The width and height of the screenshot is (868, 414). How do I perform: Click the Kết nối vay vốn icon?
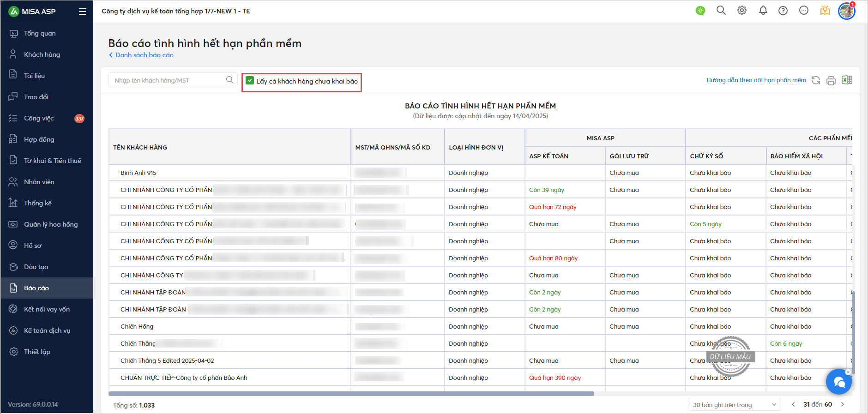[13, 309]
